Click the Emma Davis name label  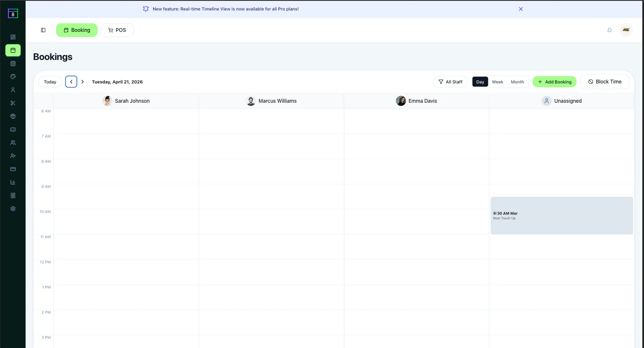tap(423, 101)
